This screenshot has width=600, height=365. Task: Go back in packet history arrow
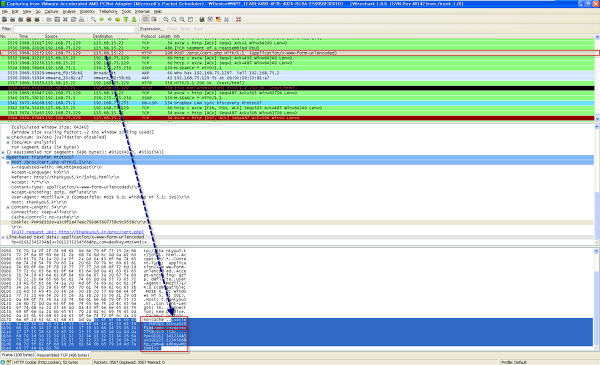pos(101,20)
